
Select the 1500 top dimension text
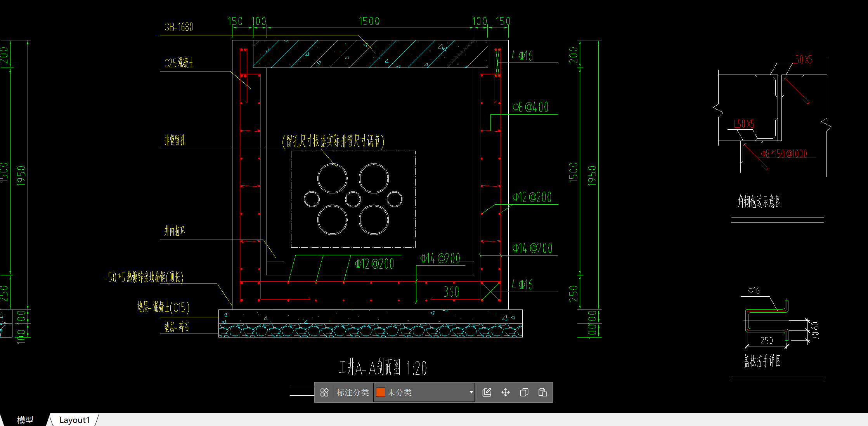[x=369, y=21]
